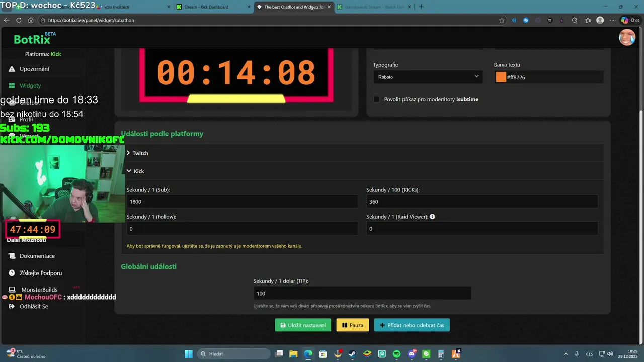Show hidden system tray icons
This screenshot has height=362, width=644.
566,354
